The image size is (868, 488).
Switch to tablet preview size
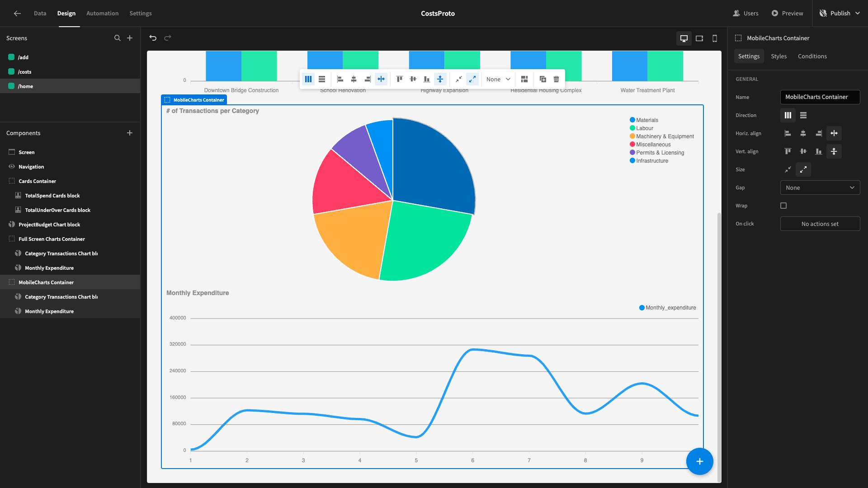tap(699, 38)
